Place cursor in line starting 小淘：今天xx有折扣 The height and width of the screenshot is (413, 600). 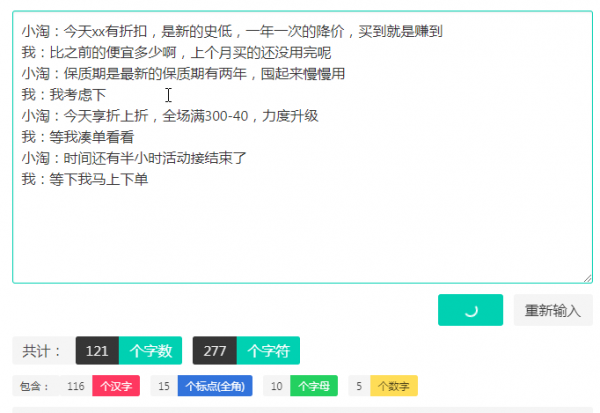click(x=232, y=31)
